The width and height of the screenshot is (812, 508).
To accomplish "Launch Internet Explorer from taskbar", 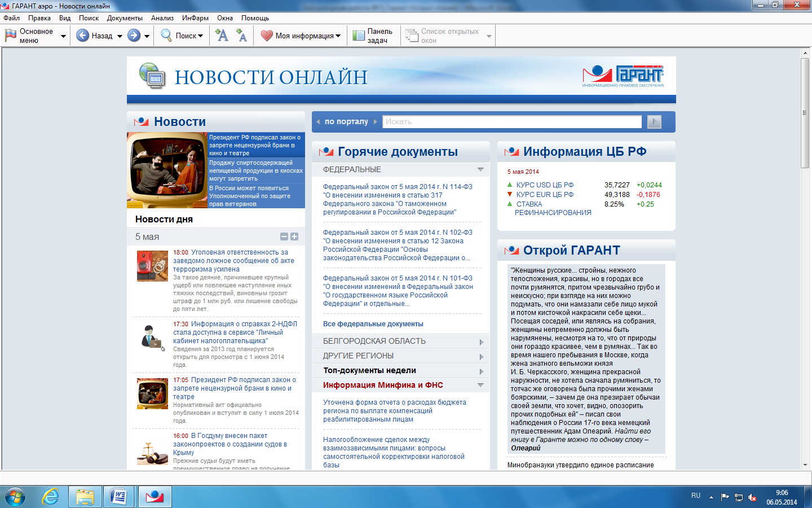I will point(51,497).
